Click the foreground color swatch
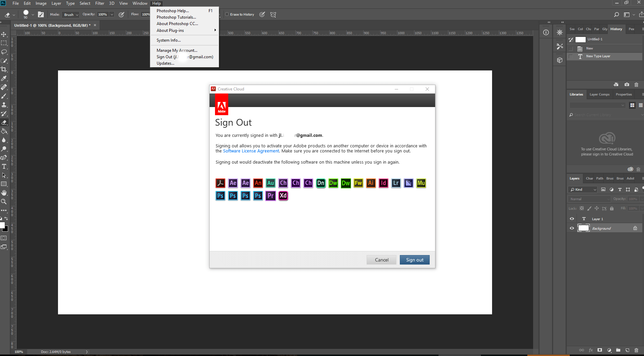Image resolution: width=644 pixels, height=356 pixels. pos(2,226)
